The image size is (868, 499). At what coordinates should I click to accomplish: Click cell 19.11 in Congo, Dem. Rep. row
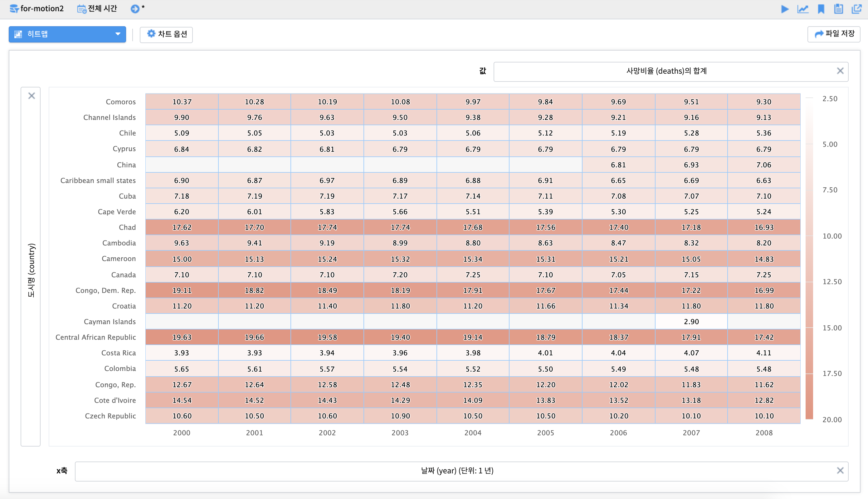tap(182, 291)
